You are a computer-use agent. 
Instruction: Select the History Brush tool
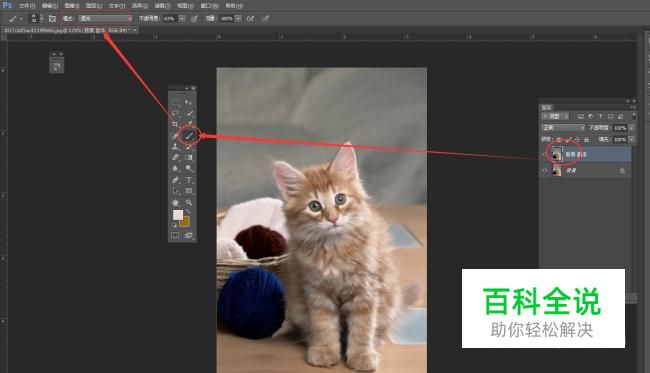coord(189,146)
